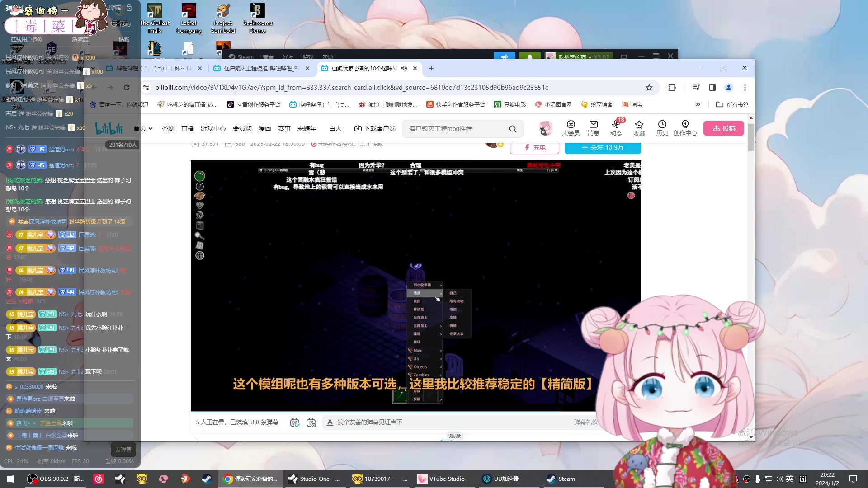Open the 历史 history clock icon
Image resolution: width=868 pixels, height=488 pixels.
point(662,128)
